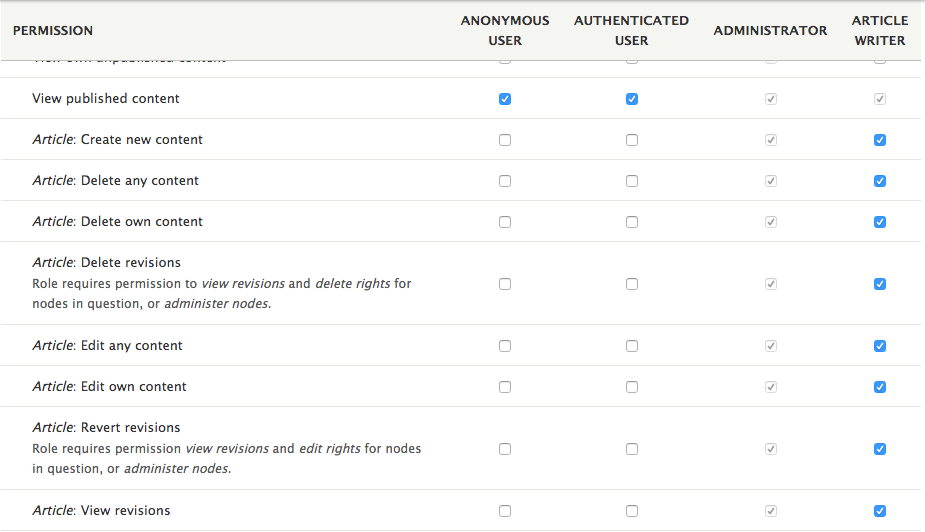
Task: Uncheck Article Revert revisions for Article Writer
Action: [880, 449]
